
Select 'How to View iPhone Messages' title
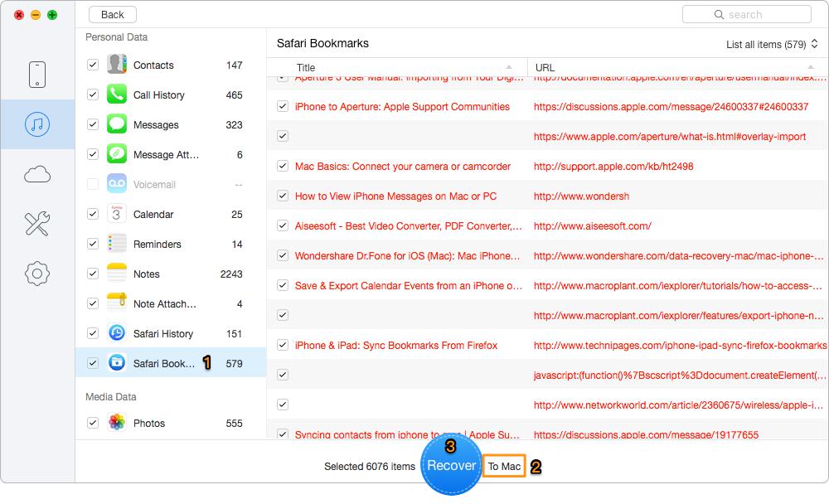click(395, 196)
